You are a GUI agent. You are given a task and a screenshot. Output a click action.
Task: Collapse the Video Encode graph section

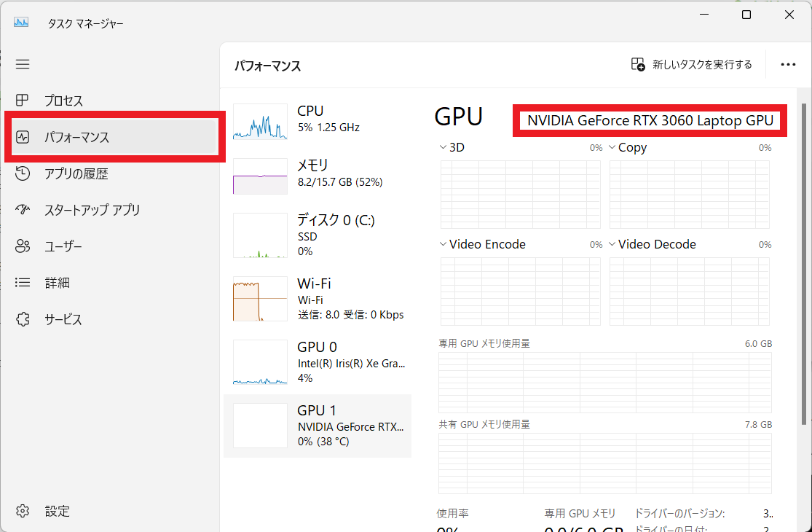[x=442, y=243]
